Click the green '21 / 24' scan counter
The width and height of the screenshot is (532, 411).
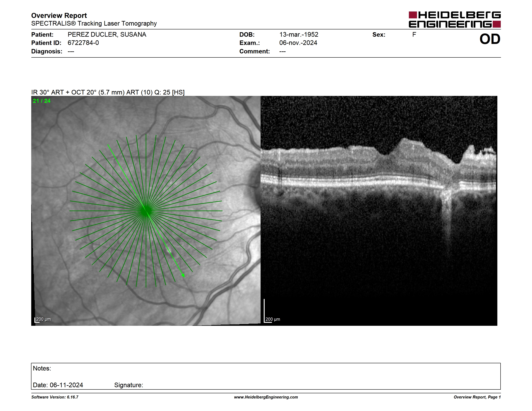pos(42,101)
